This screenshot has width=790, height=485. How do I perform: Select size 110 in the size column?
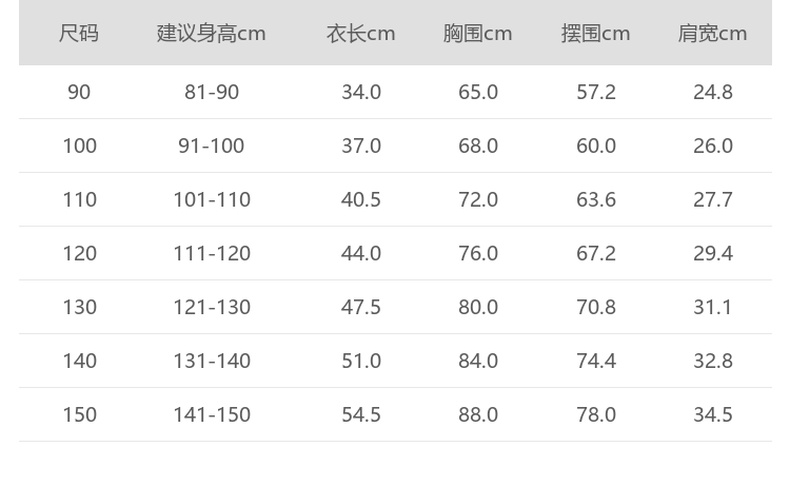coord(79,200)
